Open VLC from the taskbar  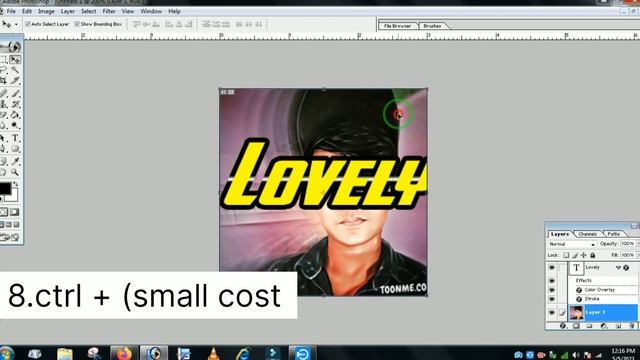coord(213,353)
